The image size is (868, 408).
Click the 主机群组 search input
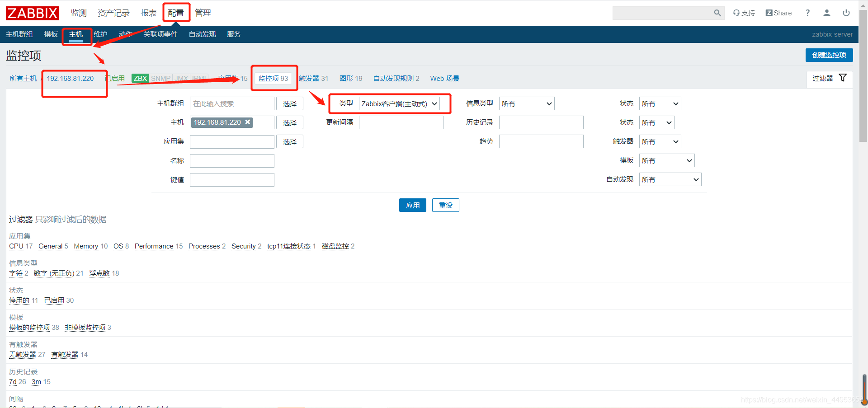pyautogui.click(x=232, y=103)
